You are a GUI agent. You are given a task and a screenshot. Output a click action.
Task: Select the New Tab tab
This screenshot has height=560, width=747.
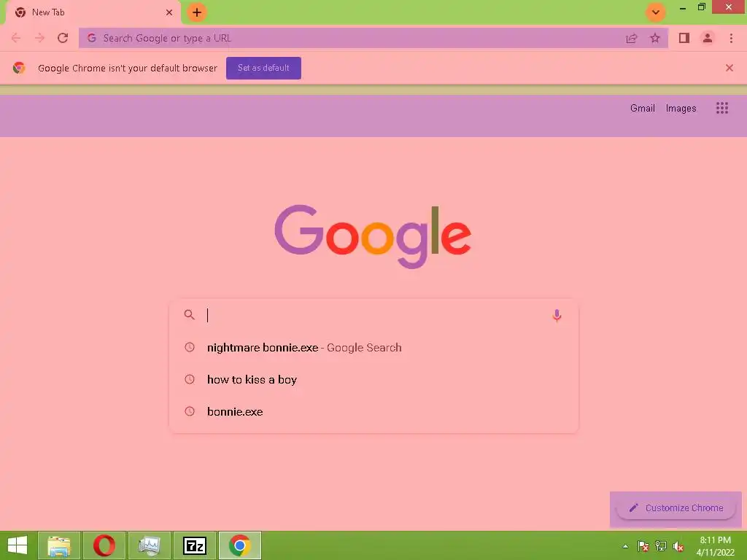[x=93, y=12]
